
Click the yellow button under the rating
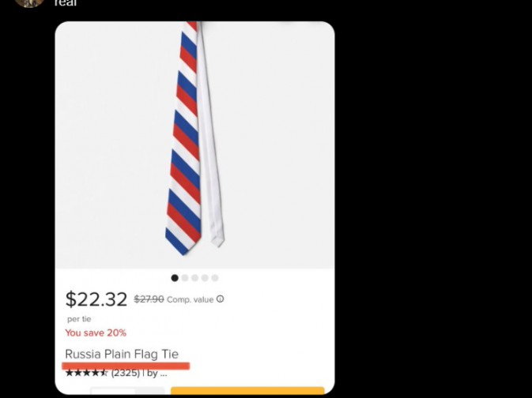[247, 390]
